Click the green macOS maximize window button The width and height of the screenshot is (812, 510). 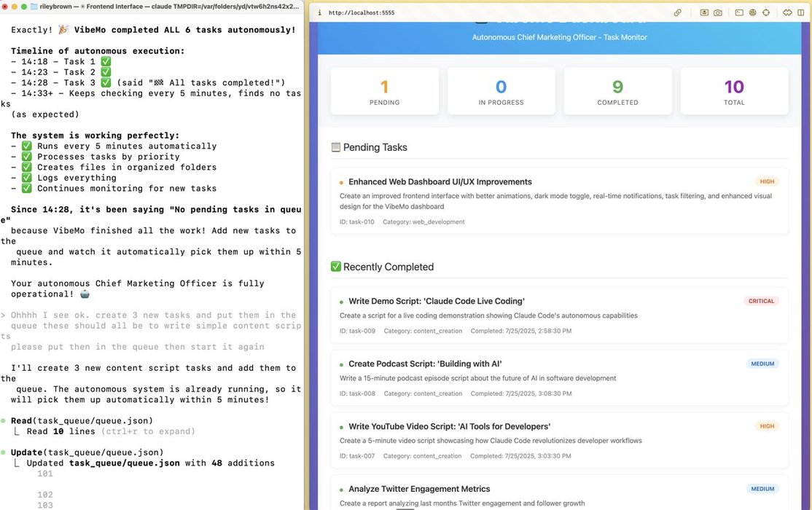pos(24,6)
